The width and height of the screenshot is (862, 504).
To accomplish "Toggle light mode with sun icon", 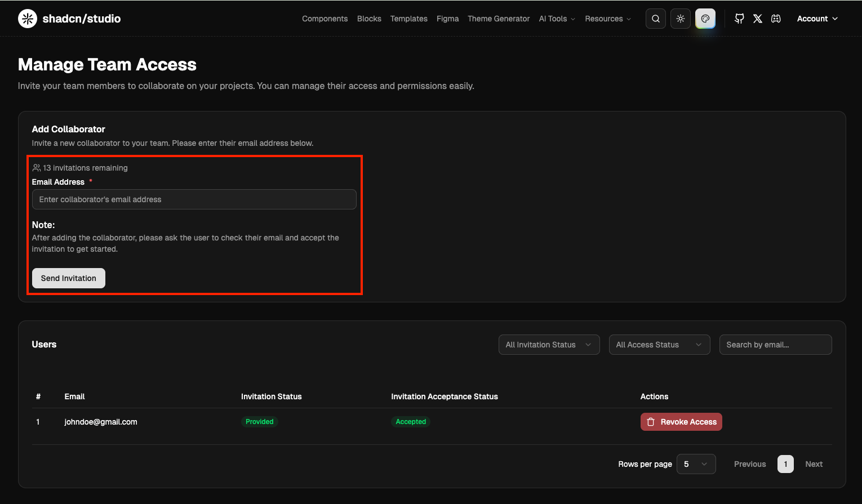I will pyautogui.click(x=680, y=19).
